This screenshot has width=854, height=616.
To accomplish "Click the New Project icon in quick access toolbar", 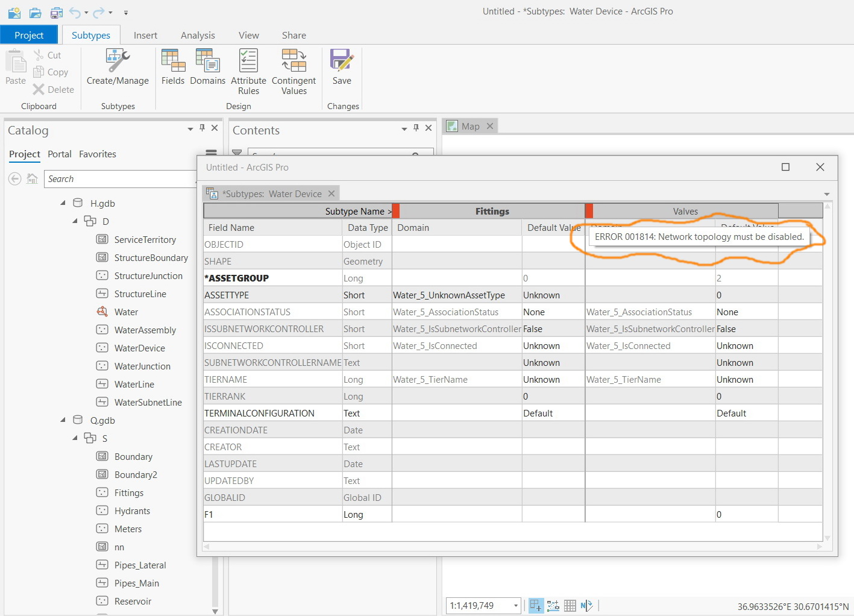I will (x=14, y=12).
